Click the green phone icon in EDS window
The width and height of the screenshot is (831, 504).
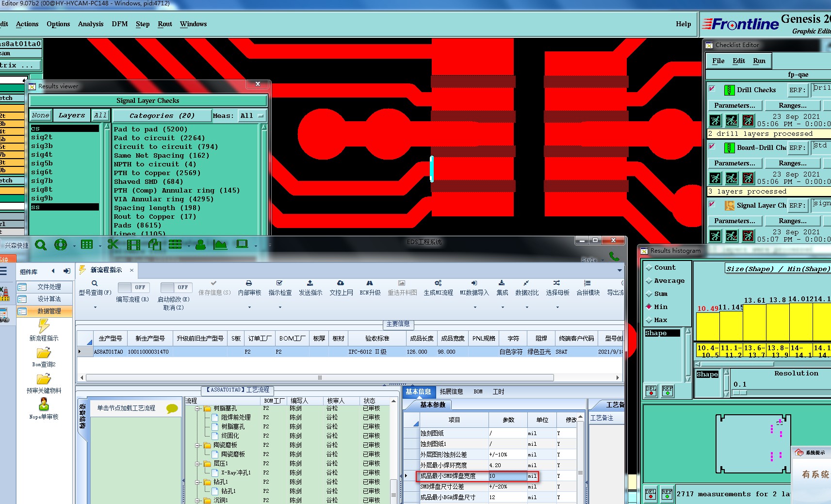614,256
